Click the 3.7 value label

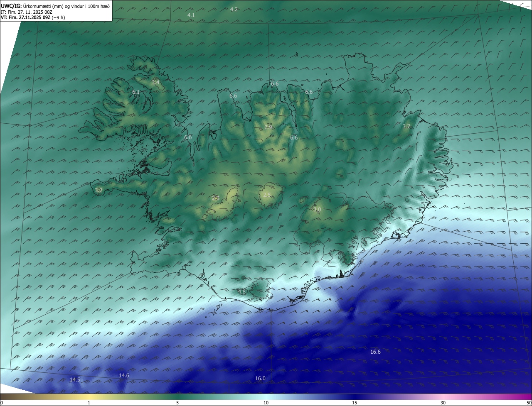pos(406,126)
